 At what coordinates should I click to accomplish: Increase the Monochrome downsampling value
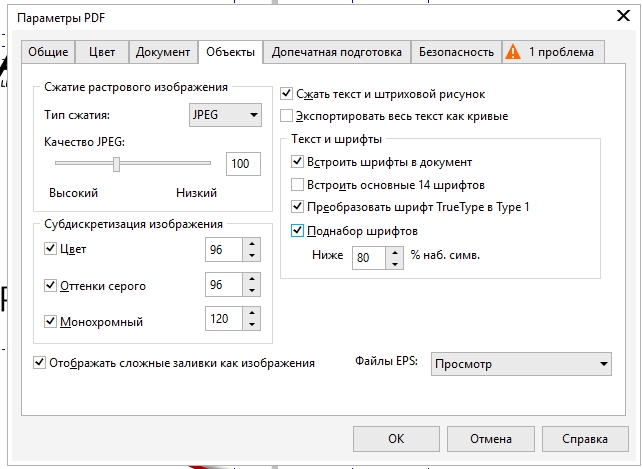click(x=252, y=315)
